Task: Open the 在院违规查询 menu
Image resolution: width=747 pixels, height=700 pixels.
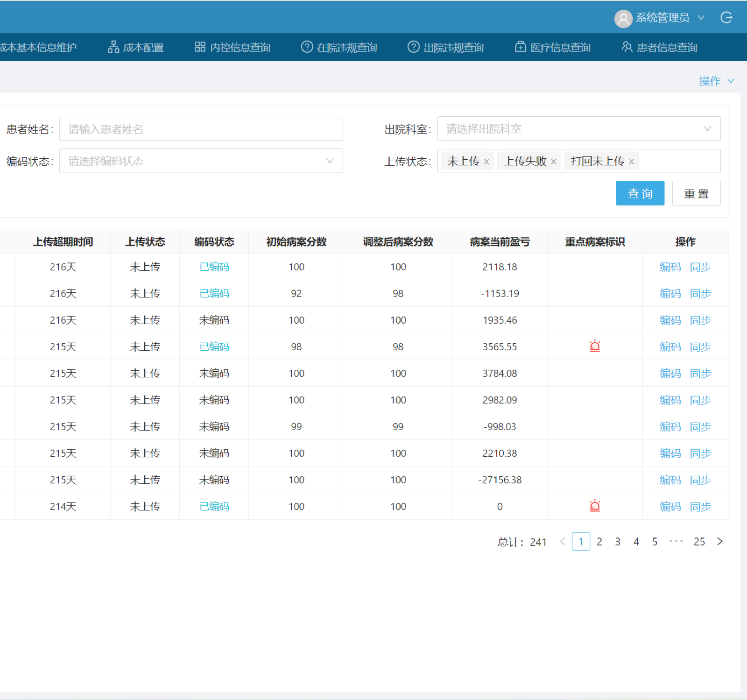Action: 339,47
